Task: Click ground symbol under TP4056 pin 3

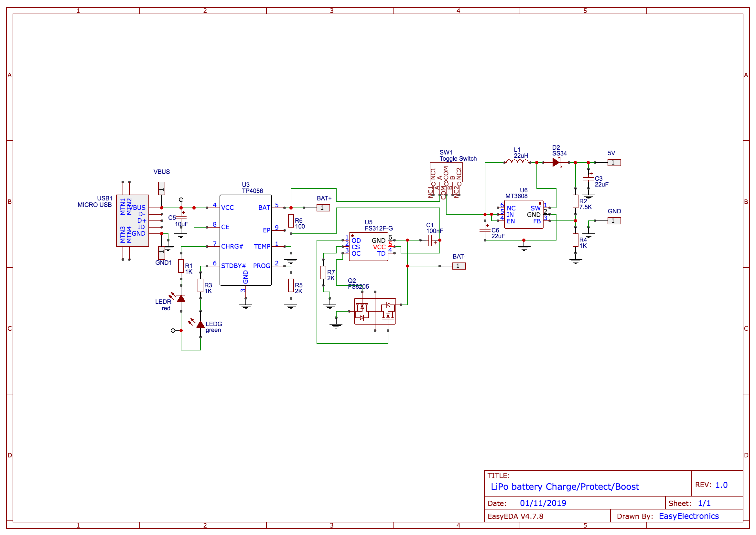Action: [x=245, y=306]
